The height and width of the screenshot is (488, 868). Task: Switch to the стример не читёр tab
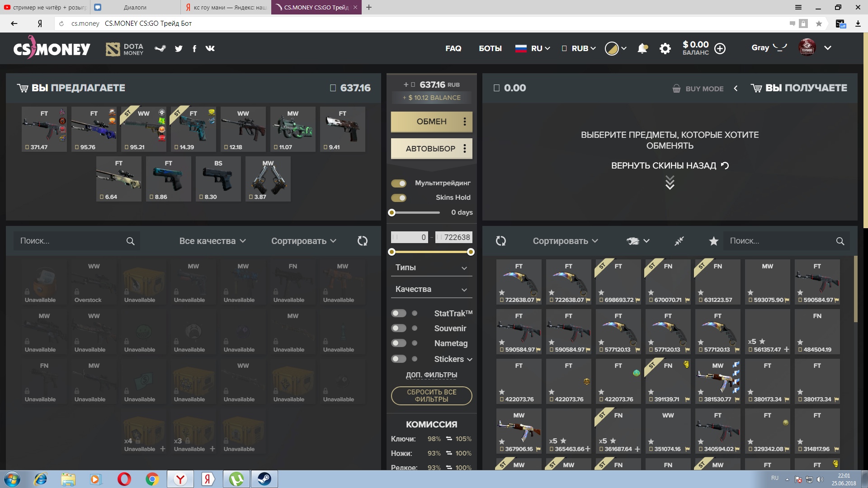coord(45,7)
